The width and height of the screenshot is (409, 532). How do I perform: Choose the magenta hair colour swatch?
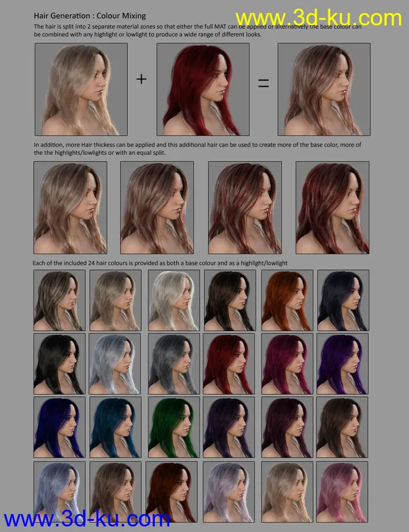click(286, 364)
